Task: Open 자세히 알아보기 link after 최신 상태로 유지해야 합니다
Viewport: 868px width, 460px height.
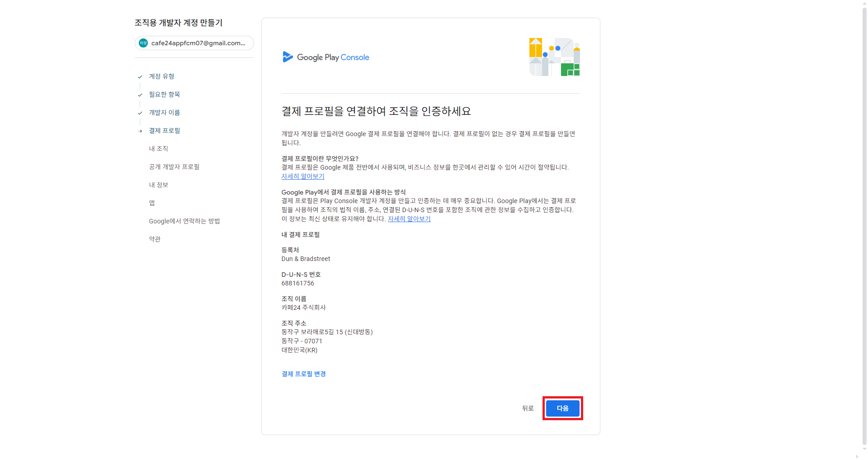Action: click(x=409, y=218)
